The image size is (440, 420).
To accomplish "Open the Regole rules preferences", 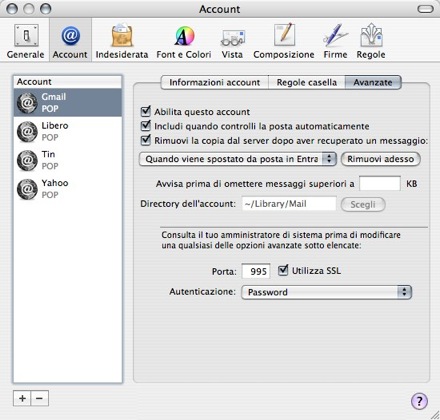I will click(371, 41).
